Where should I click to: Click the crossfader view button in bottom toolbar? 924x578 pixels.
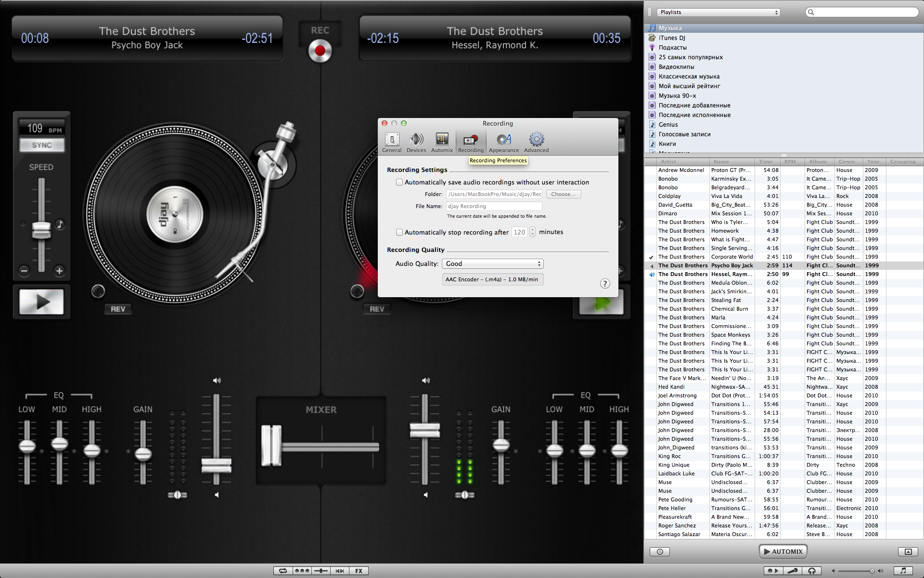[321, 571]
